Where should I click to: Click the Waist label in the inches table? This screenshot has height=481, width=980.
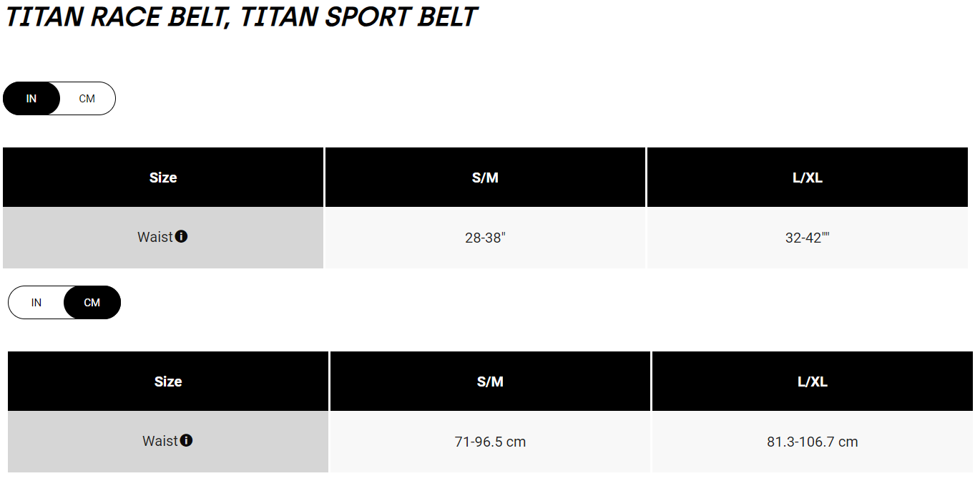(155, 237)
